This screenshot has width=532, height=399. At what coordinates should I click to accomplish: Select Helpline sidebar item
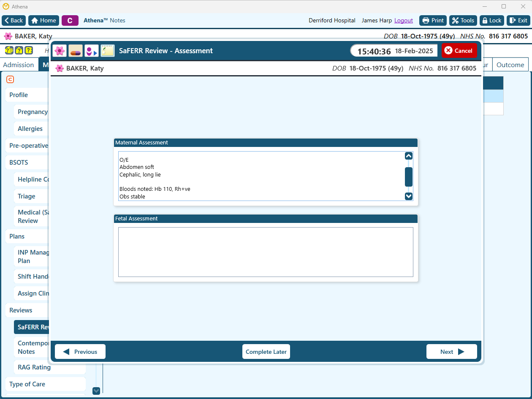click(31, 179)
